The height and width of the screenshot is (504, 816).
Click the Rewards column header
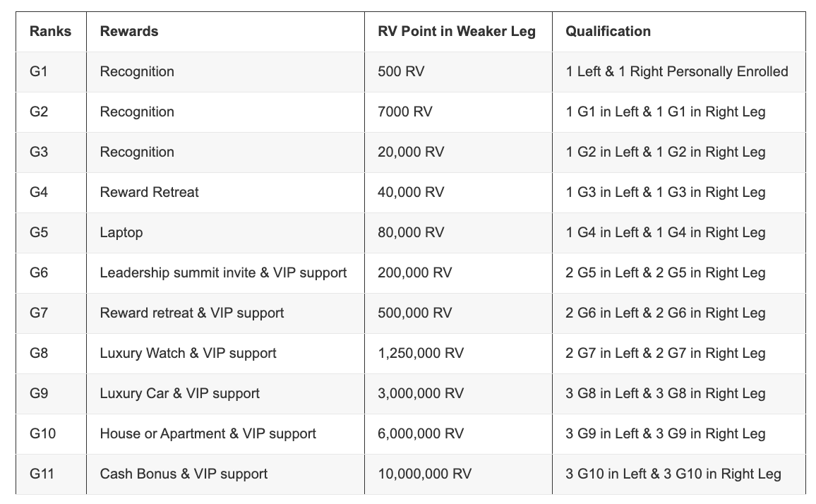(129, 31)
